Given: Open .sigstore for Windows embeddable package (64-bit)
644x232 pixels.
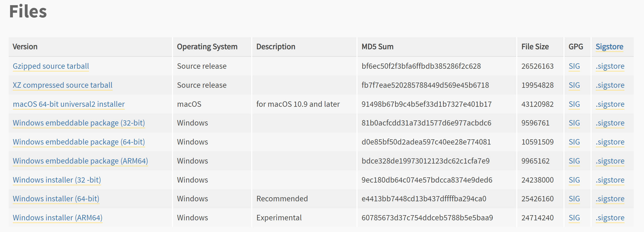Looking at the screenshot, I should coord(610,142).
